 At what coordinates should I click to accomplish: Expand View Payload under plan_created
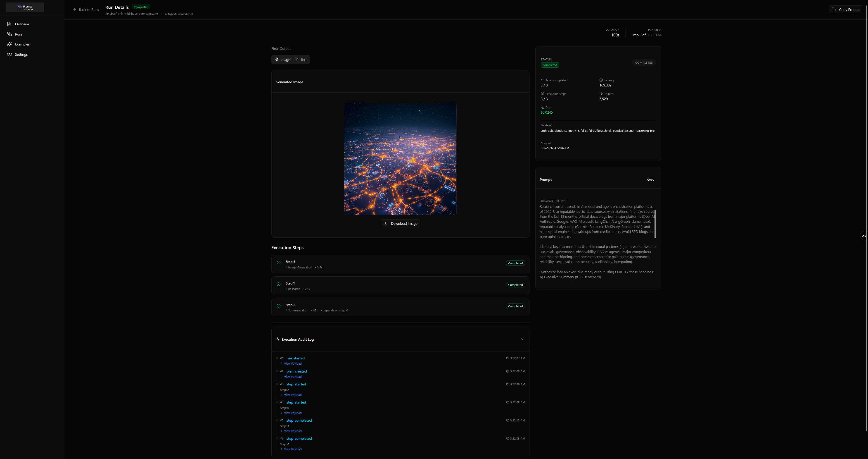tap(292, 377)
